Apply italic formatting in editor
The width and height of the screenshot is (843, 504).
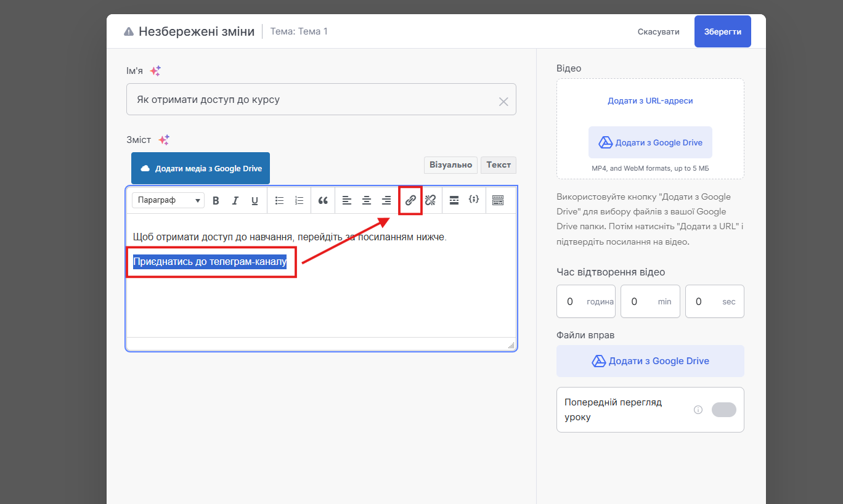pos(235,200)
